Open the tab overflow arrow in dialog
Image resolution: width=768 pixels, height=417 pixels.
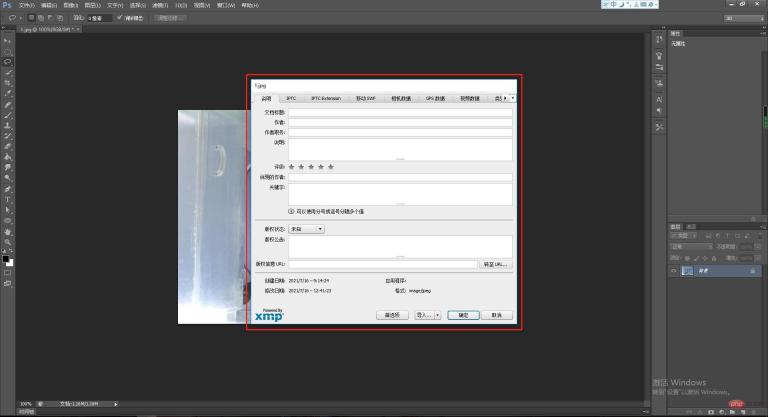pyautogui.click(x=513, y=98)
